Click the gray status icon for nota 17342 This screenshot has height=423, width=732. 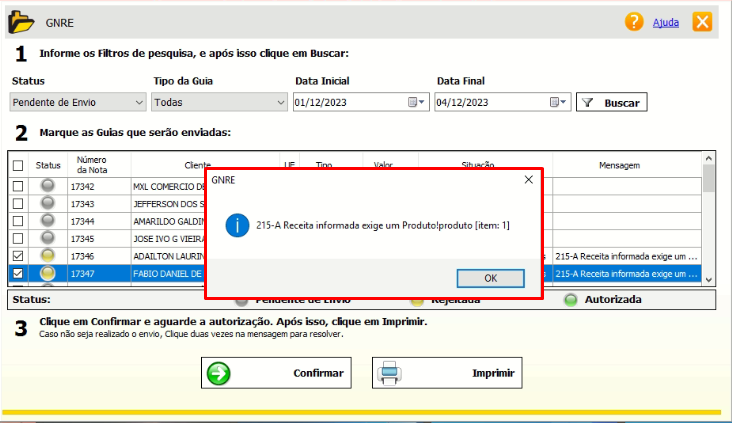click(x=47, y=186)
